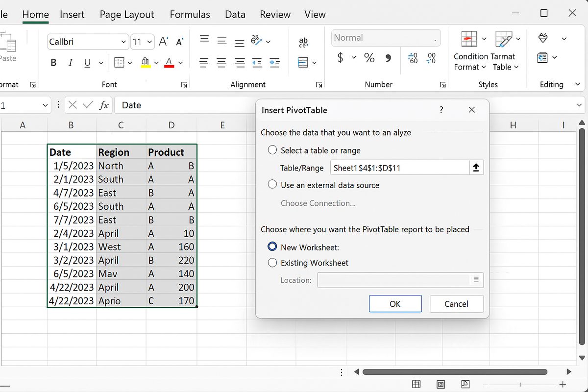Screen dimensions: 588x392
Task: Confirm entry with formula bar checkmark
Action: pyautogui.click(x=88, y=105)
